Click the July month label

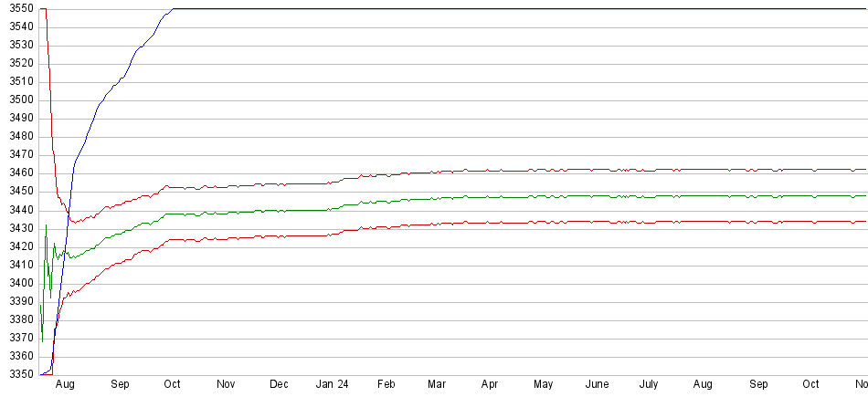[x=649, y=385]
